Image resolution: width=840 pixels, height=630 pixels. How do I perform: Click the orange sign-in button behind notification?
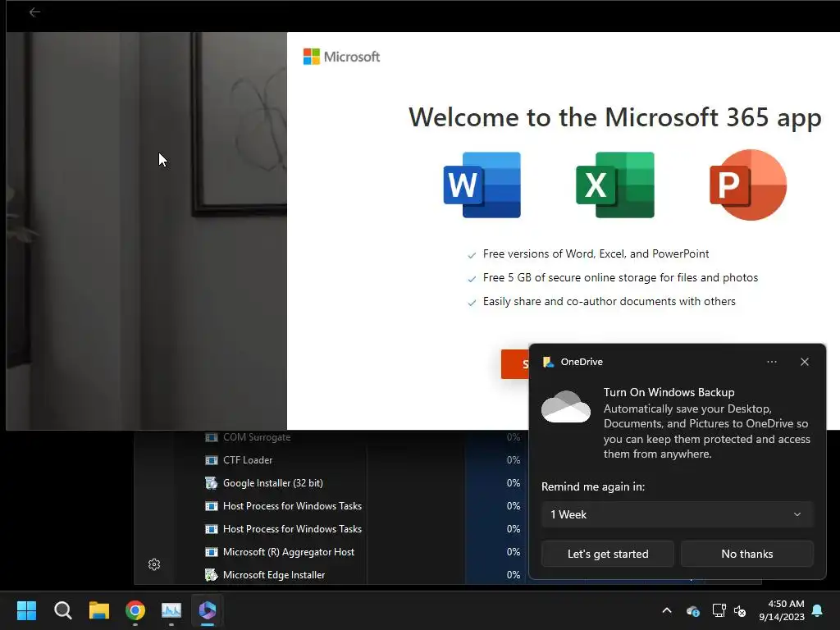[515, 364]
